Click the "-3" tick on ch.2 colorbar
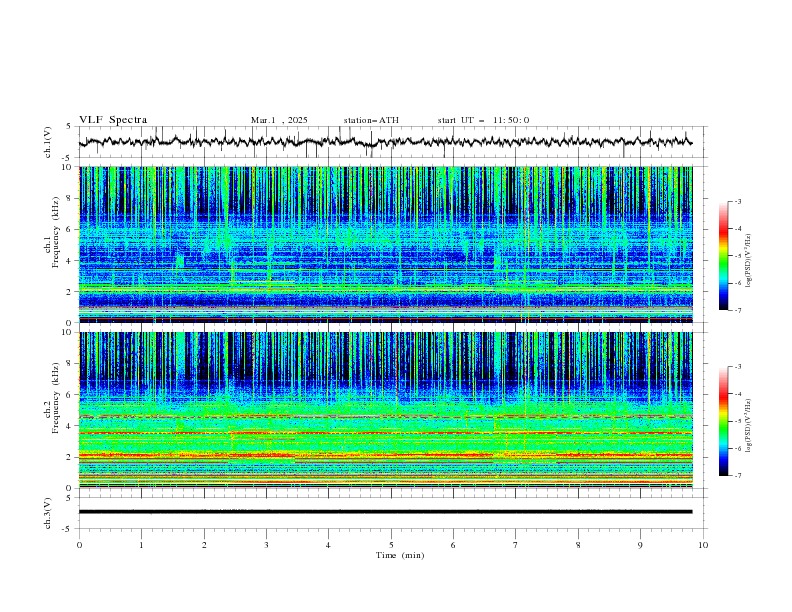Image resolution: width=792 pixels, height=612 pixels. [737, 367]
